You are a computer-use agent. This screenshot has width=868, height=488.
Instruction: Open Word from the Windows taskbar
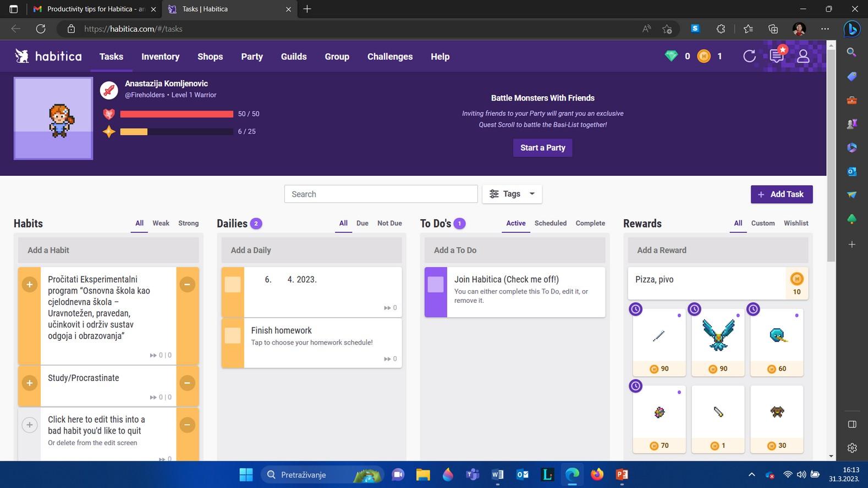[x=497, y=474]
